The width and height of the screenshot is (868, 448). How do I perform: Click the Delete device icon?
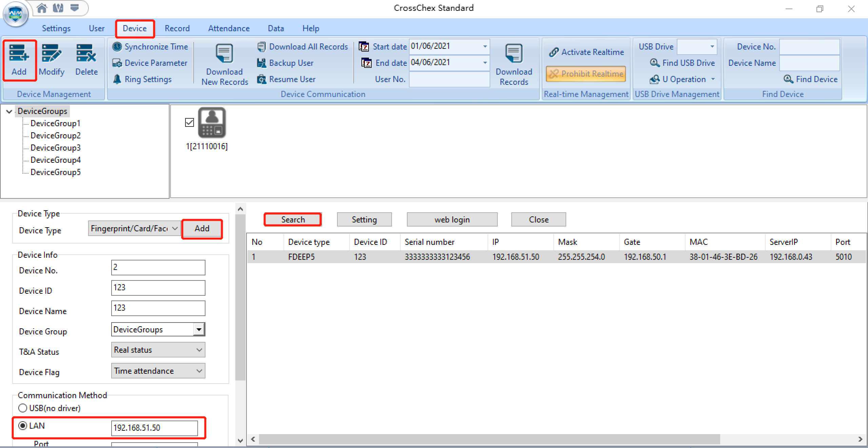[86, 54]
